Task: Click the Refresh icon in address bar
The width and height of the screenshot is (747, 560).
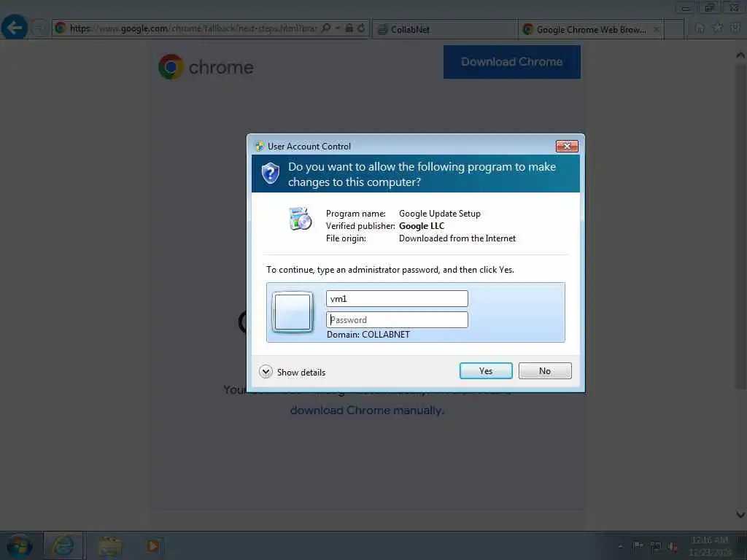Action: [361, 28]
